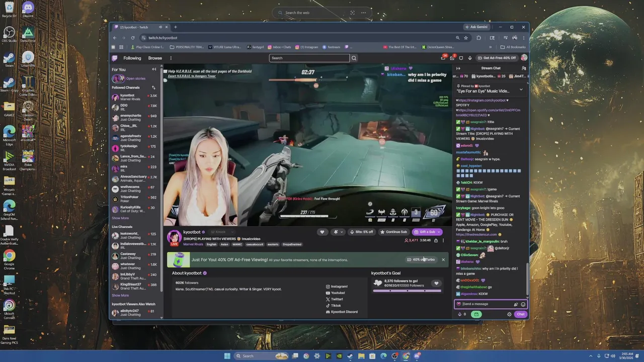
Task: Open the Twitch user avatar menu
Action: point(524,58)
